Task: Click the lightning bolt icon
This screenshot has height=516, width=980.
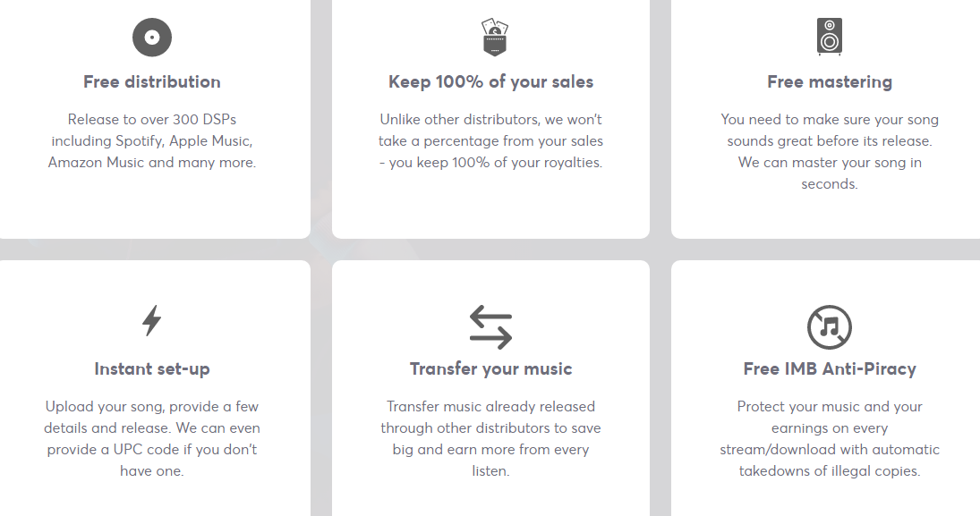Action: click(x=152, y=320)
